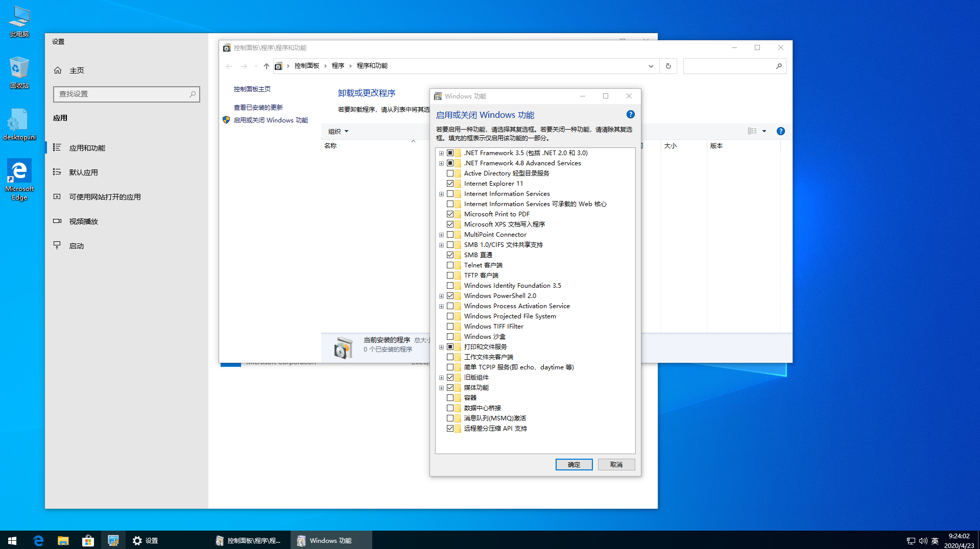The image size is (980, 549).
Task: Open File Explorer from the taskbar
Action: click(x=63, y=540)
